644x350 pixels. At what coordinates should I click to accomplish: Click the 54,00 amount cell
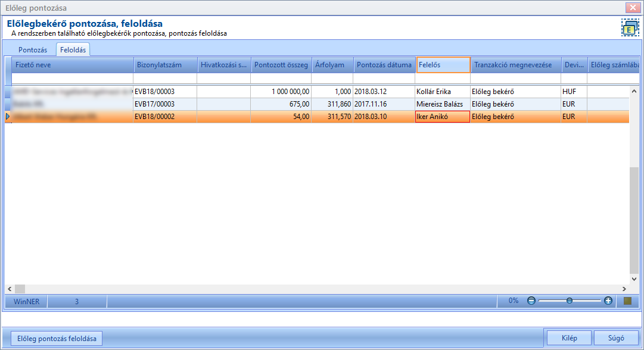coord(281,117)
